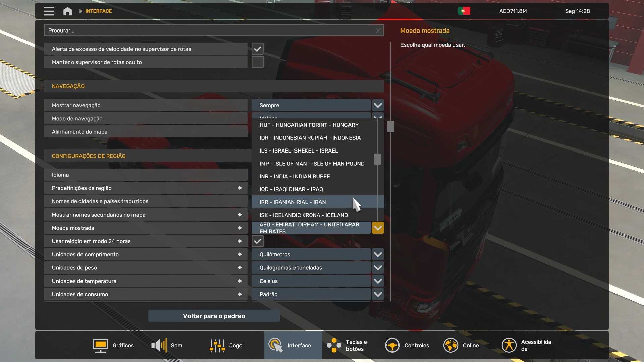Open Som settings speaker icon
The image size is (644, 362).
[159, 345]
